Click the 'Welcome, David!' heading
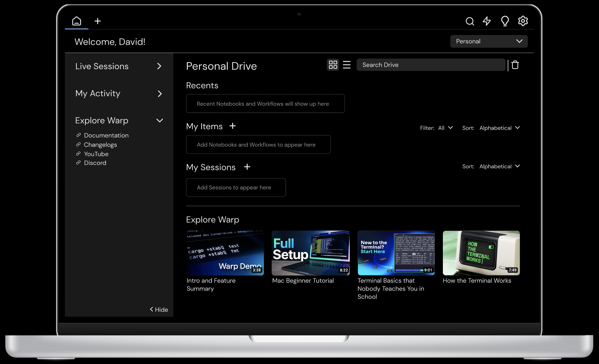The width and height of the screenshot is (599, 364). pyautogui.click(x=110, y=42)
